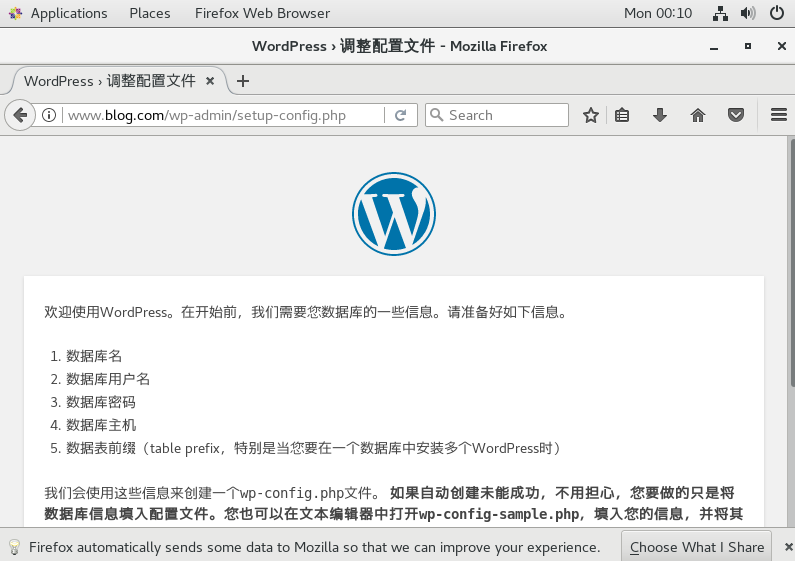This screenshot has width=795, height=561.
Task: Open Firefox Web Browser app menu
Action: coord(262,13)
